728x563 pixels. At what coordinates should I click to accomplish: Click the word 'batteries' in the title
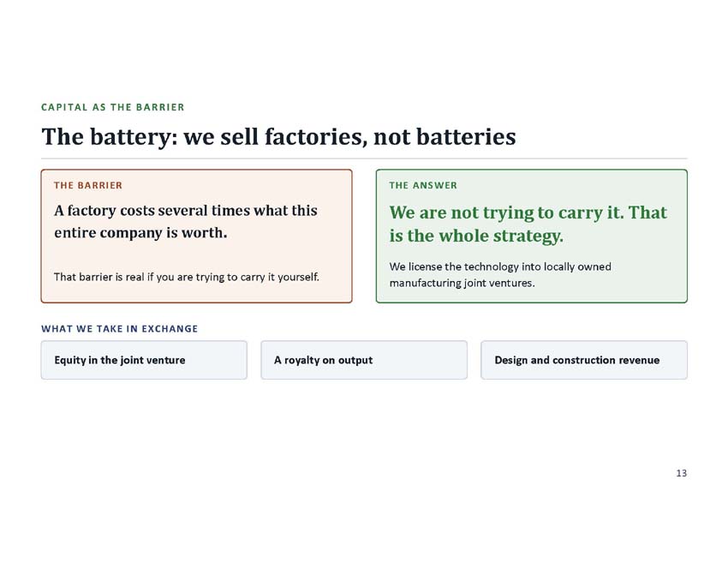pos(466,137)
